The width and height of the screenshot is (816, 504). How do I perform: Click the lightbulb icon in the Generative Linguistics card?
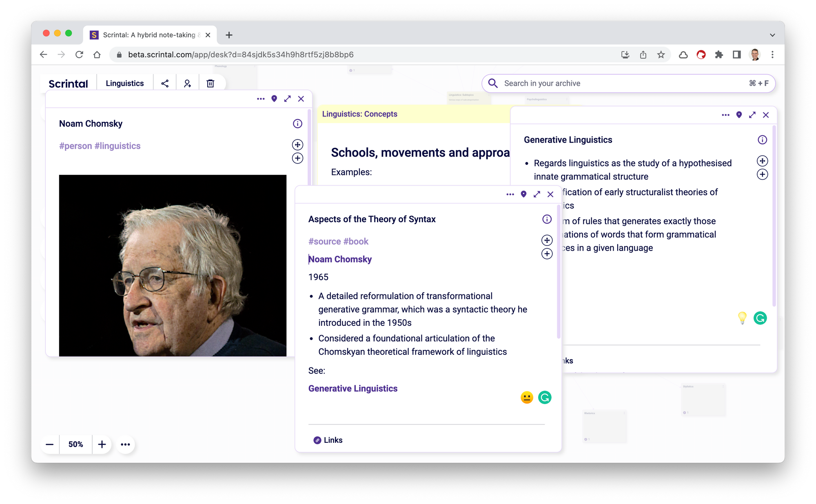tap(742, 318)
